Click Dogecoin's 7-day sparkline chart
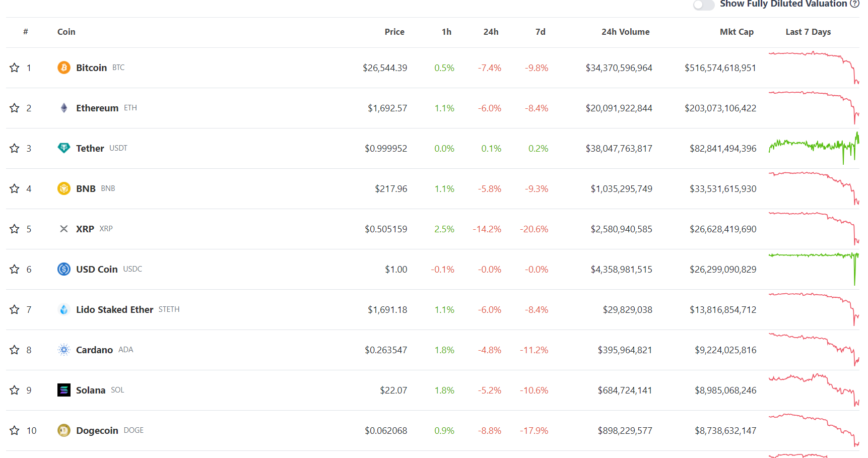 click(814, 430)
